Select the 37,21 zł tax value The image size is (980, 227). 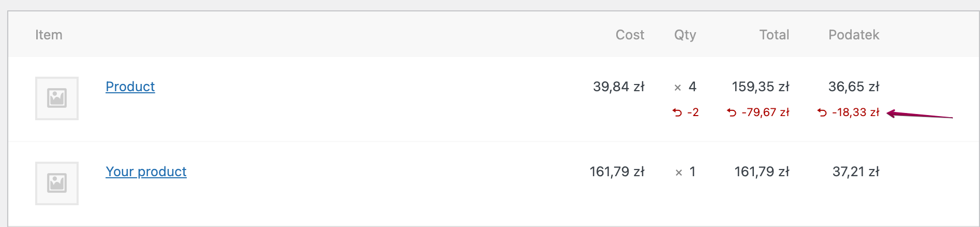coord(856,172)
